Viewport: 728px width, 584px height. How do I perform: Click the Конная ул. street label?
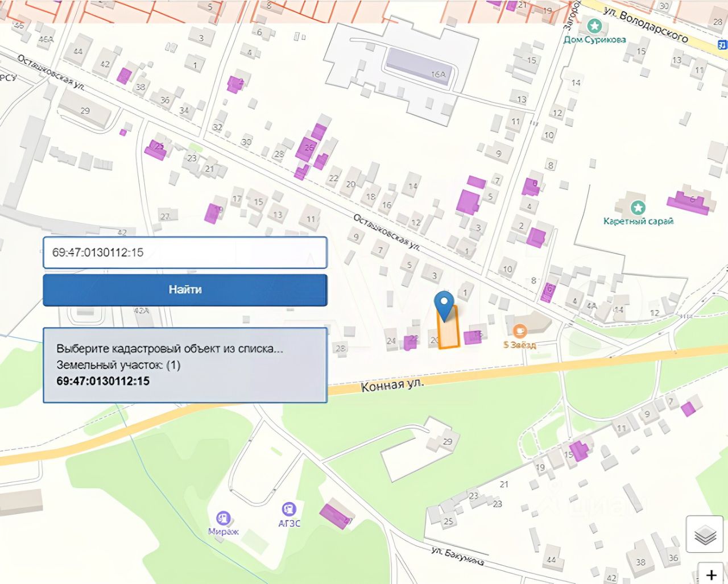pyautogui.click(x=392, y=385)
